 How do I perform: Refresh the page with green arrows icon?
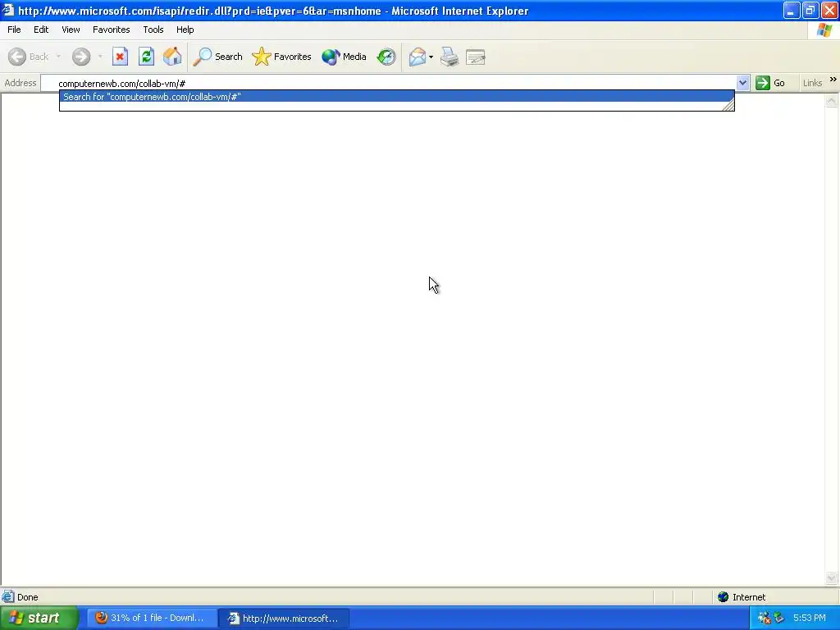coord(146,57)
